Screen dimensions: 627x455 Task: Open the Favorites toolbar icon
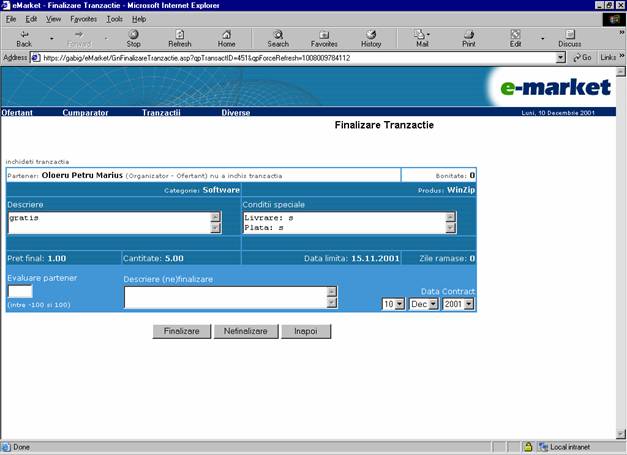pos(324,38)
